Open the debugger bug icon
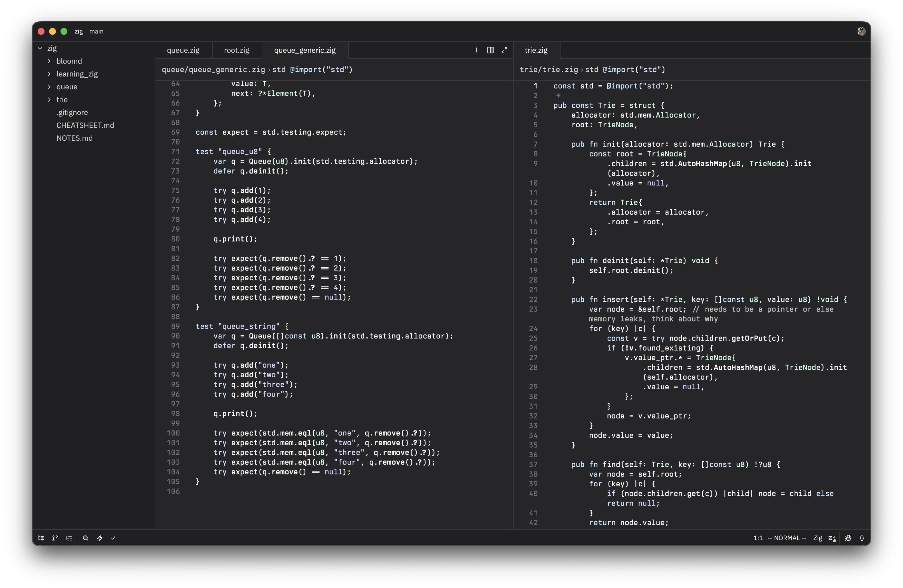The height and width of the screenshot is (588, 903). 848,538
